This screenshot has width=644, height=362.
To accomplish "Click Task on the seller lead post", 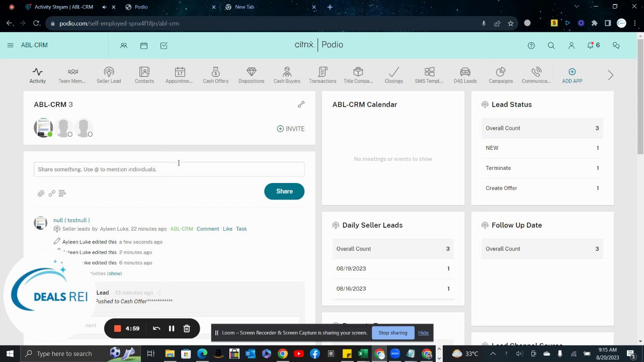I will 242,229.
